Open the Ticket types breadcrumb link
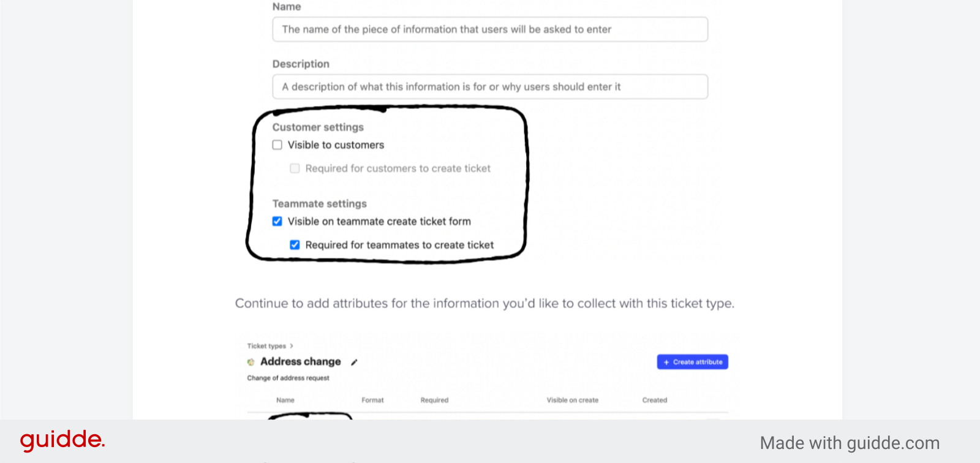This screenshot has width=980, height=463. pyautogui.click(x=266, y=345)
